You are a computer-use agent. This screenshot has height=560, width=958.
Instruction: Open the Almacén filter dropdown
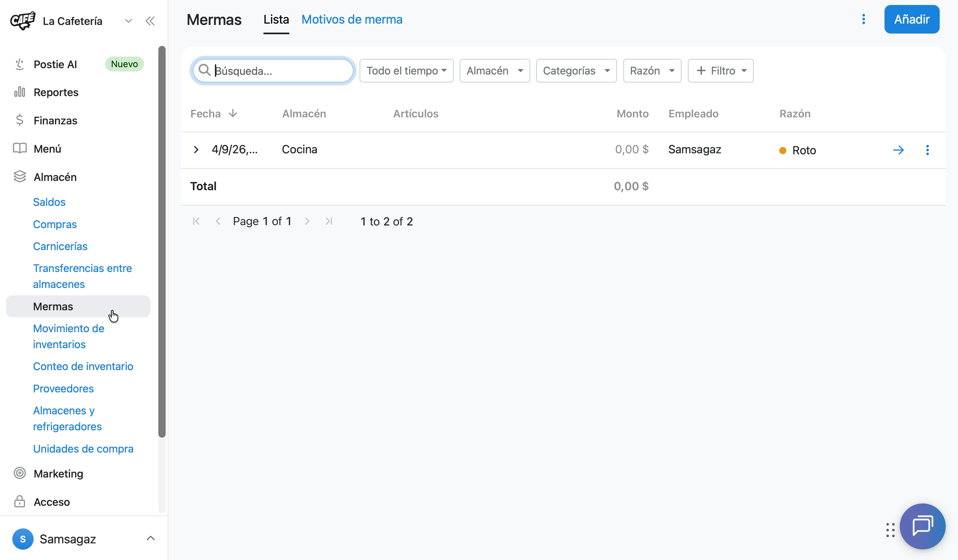tap(495, 70)
